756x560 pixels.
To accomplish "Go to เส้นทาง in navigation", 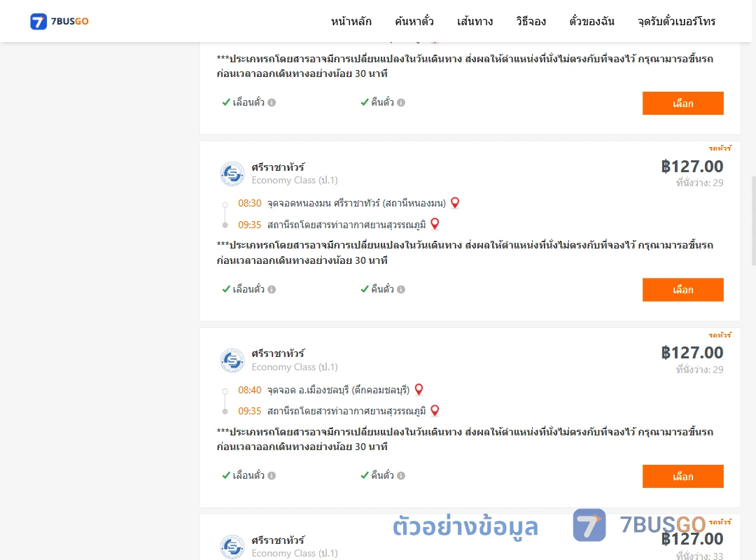I will (475, 21).
